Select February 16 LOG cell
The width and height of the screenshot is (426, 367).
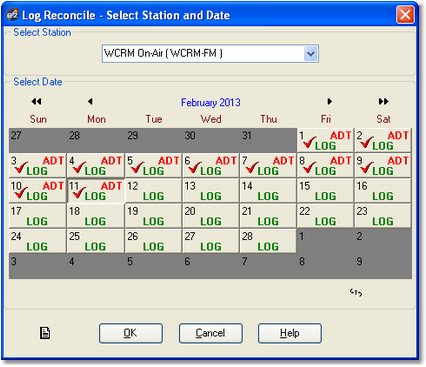coord(383,191)
